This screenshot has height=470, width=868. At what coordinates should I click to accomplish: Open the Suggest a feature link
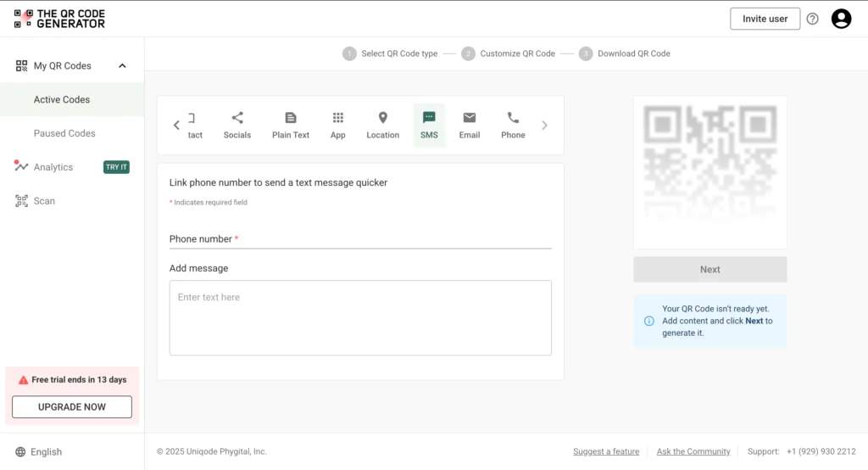coord(606,451)
